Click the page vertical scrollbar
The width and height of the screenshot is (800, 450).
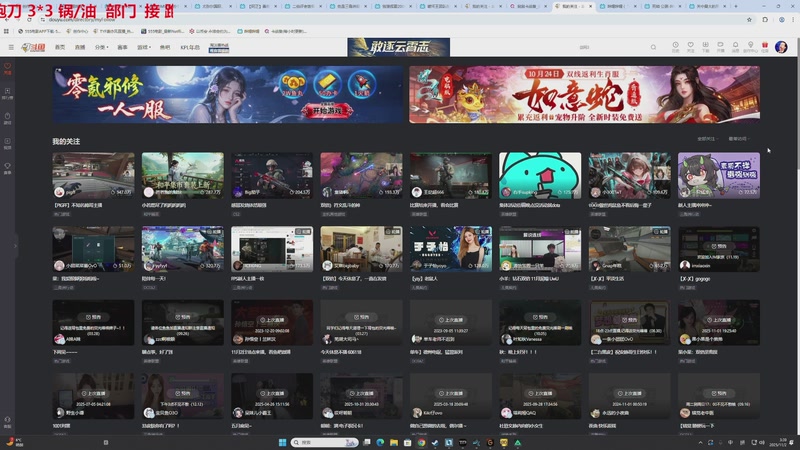pos(797,102)
